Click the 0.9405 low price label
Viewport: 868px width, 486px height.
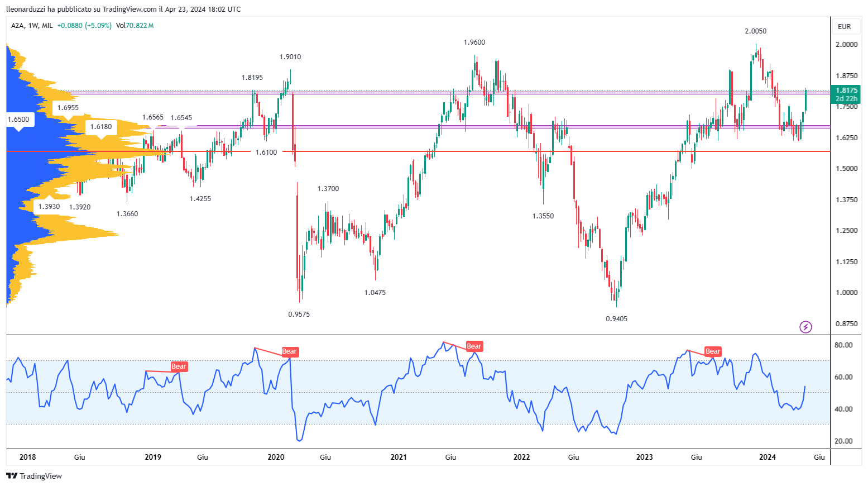click(x=617, y=319)
